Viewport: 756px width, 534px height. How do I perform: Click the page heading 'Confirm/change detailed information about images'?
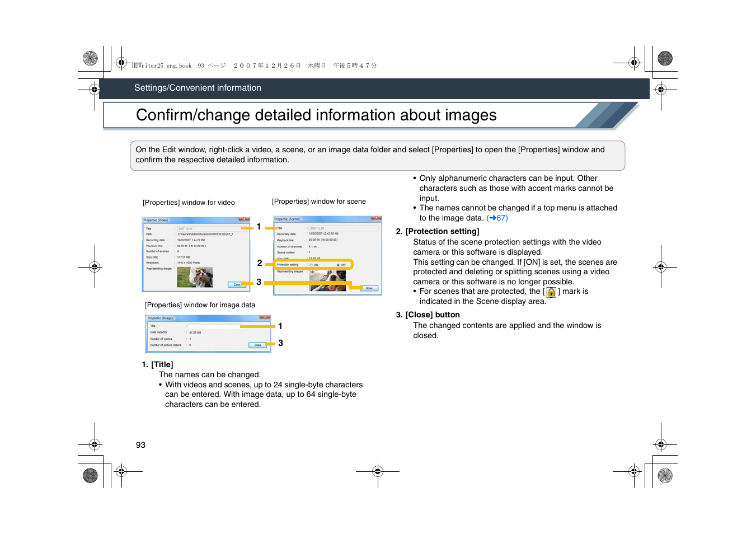pos(316,115)
